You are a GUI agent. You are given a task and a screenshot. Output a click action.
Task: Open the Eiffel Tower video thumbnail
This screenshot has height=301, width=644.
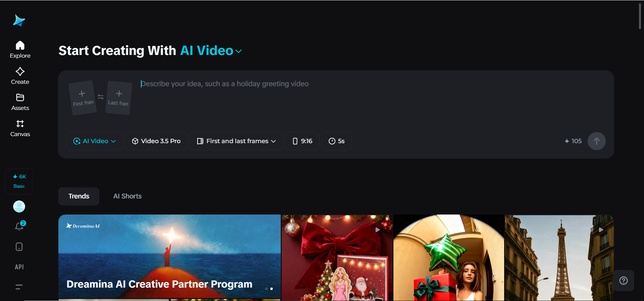tap(559, 258)
